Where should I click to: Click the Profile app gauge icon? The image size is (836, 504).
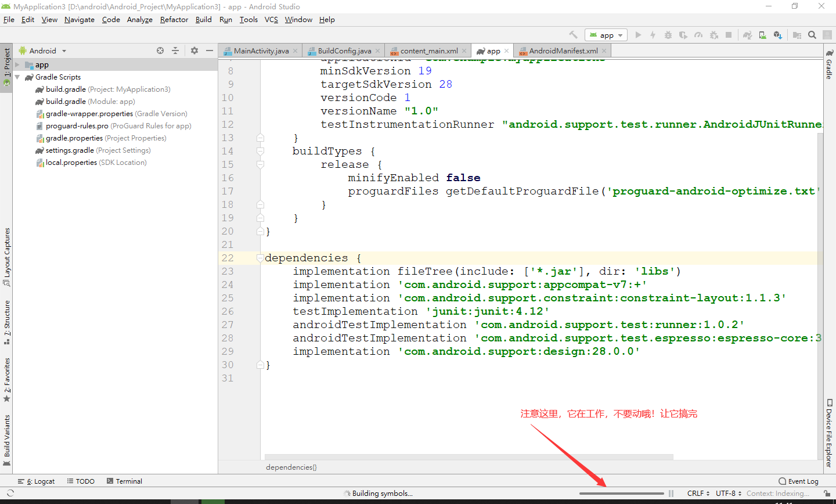tap(698, 35)
